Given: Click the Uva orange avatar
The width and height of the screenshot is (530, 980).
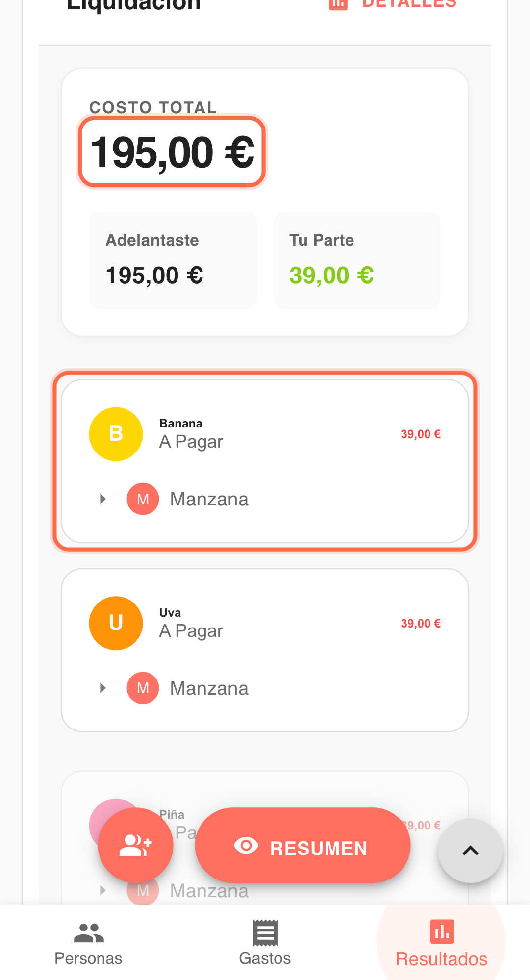Looking at the screenshot, I should pyautogui.click(x=116, y=623).
